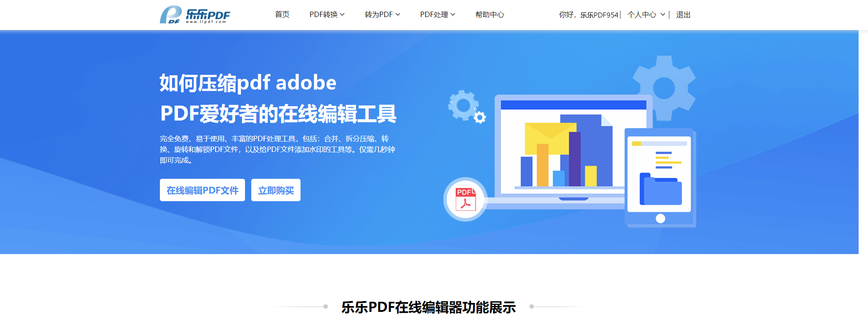
Task: Click the 如何压缩pdf adobe heading
Action: 248,83
